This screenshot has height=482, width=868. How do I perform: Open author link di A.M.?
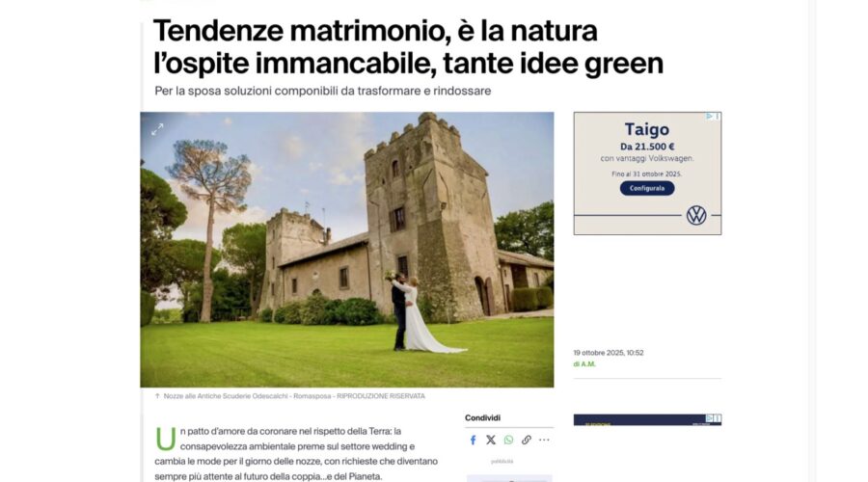pos(584,364)
